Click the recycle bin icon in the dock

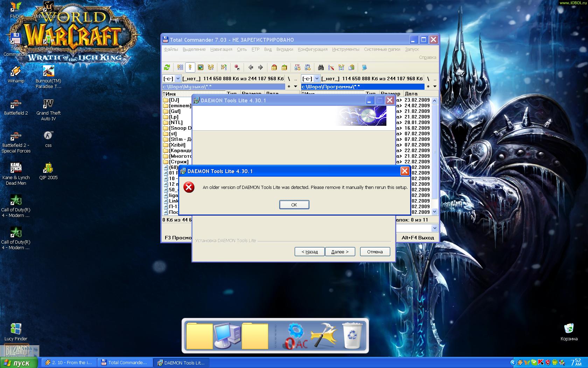tap(353, 336)
